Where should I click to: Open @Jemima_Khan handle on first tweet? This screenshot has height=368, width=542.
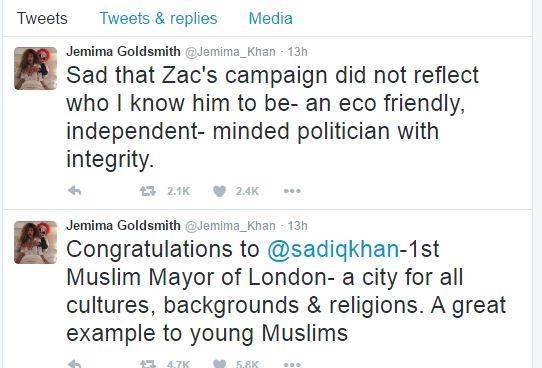pos(230,52)
